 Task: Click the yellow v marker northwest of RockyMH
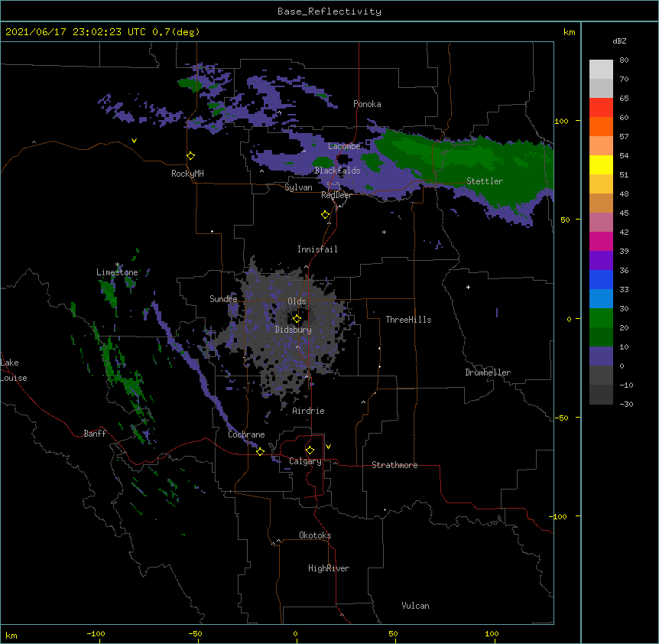(134, 141)
